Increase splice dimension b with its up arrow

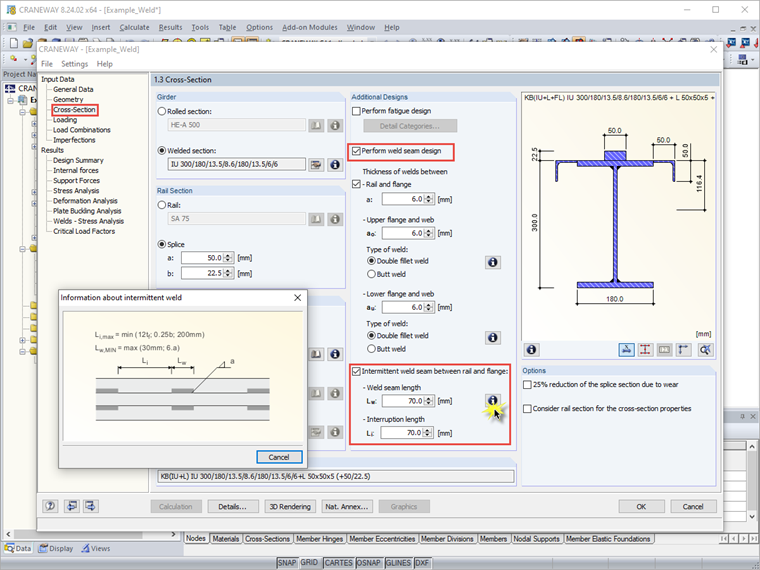coord(228,270)
